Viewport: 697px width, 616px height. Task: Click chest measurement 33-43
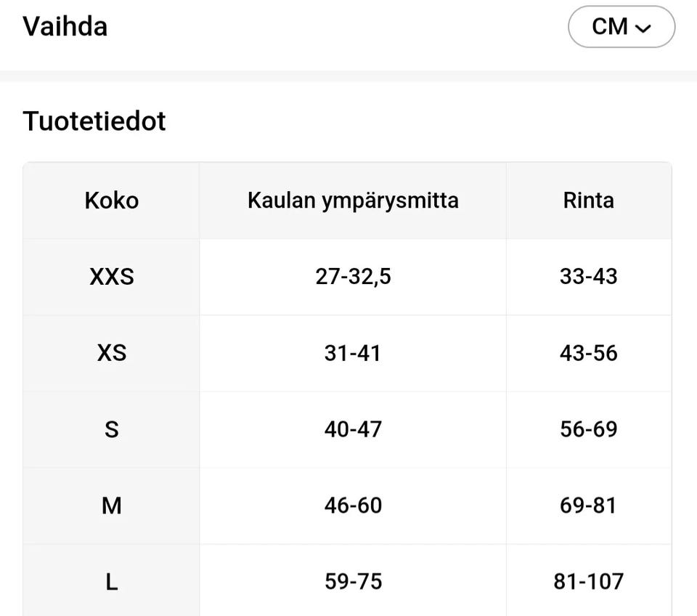pos(588,277)
